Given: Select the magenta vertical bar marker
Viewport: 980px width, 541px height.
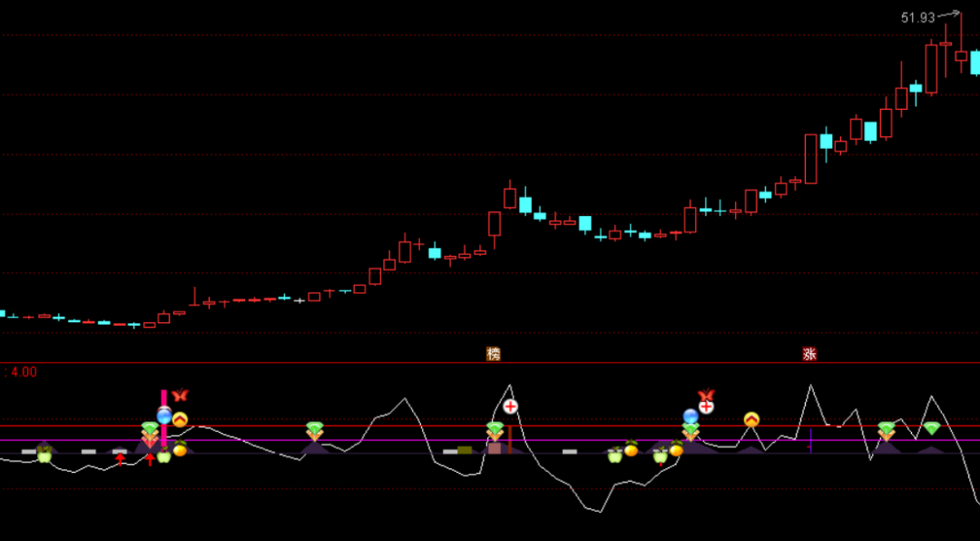Looking at the screenshot, I should pos(163,418).
